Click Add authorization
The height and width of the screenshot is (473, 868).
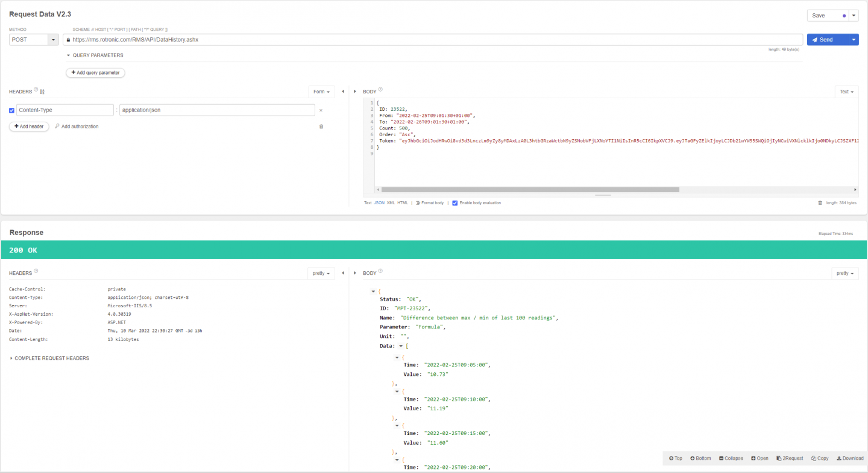tap(77, 127)
